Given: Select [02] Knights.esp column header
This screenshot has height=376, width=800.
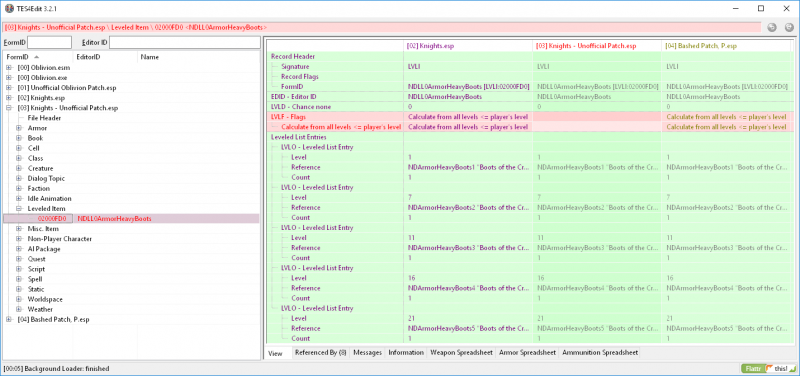Looking at the screenshot, I should (x=468, y=46).
